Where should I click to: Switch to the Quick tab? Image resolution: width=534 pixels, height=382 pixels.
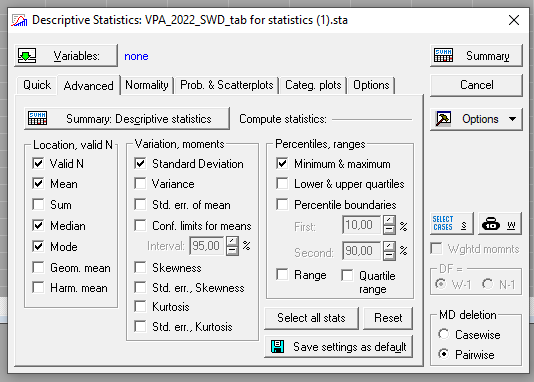coord(37,85)
